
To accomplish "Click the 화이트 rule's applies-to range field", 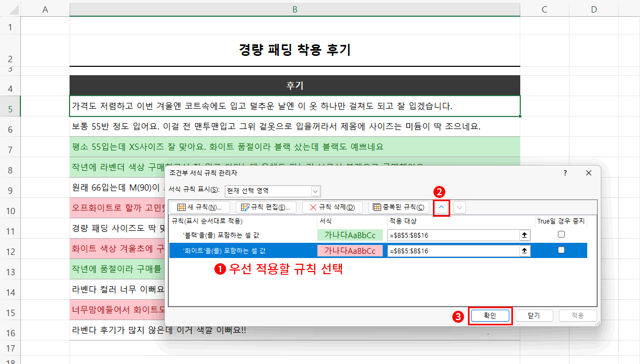I will coord(453,251).
